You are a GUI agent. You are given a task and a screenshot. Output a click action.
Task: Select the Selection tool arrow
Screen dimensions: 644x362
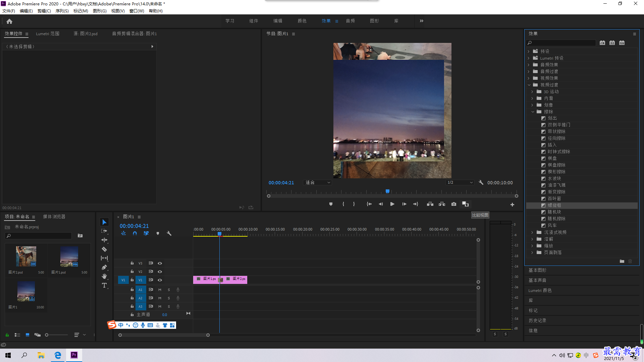[104, 222]
